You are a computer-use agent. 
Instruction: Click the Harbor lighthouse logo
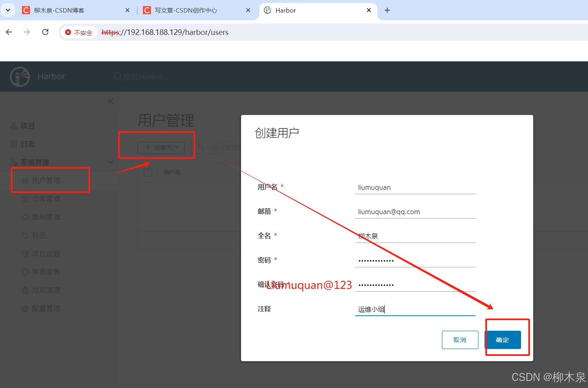click(x=20, y=77)
